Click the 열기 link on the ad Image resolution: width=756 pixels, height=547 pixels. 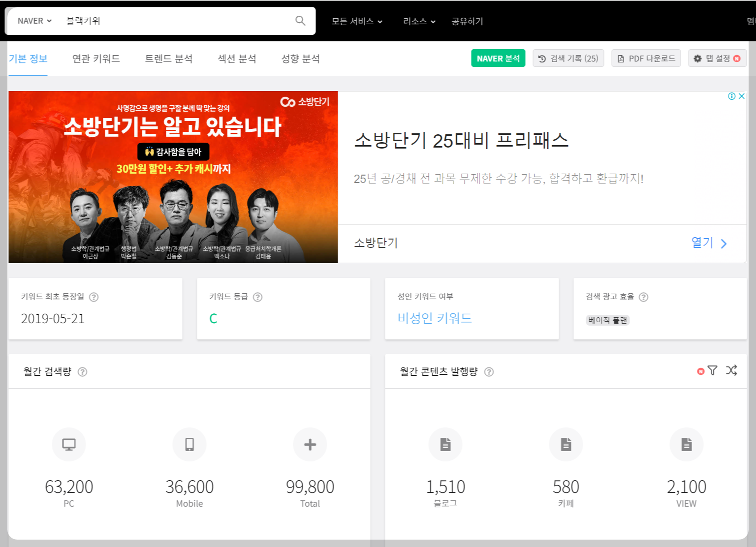(709, 243)
